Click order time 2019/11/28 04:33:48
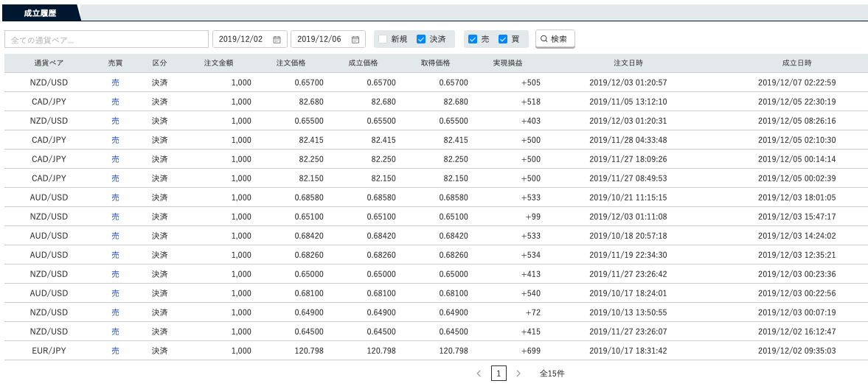 coord(628,140)
